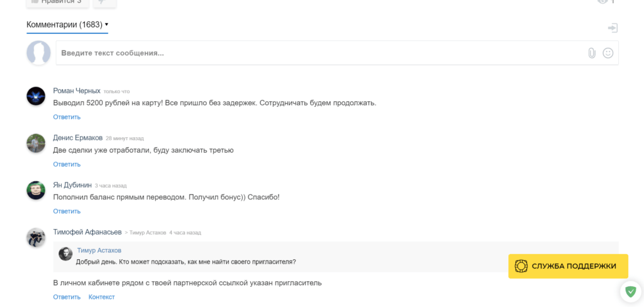Click the eye views icon at top
This screenshot has width=644, height=307.
pyautogui.click(x=602, y=2)
